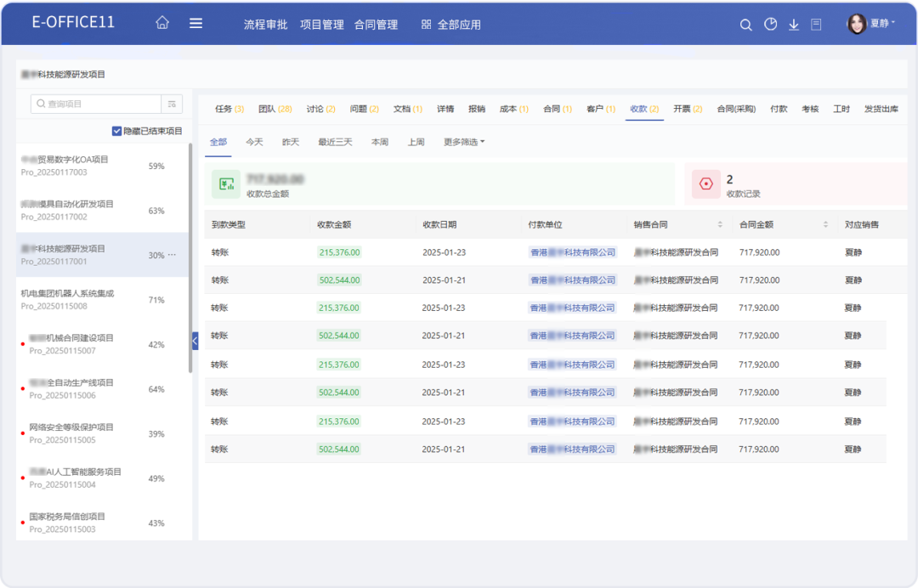Viewport: 918px width, 588px height.
Task: Open the 夏静 user account dropdown
Action: [871, 24]
